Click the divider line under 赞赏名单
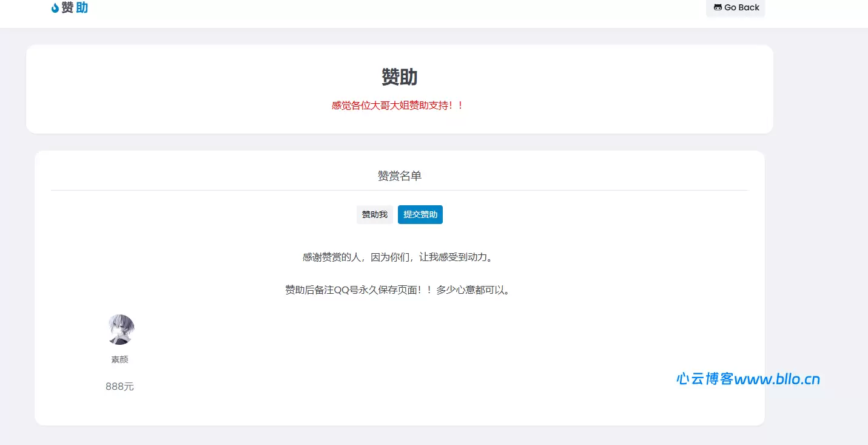This screenshot has height=445, width=868. point(399,190)
